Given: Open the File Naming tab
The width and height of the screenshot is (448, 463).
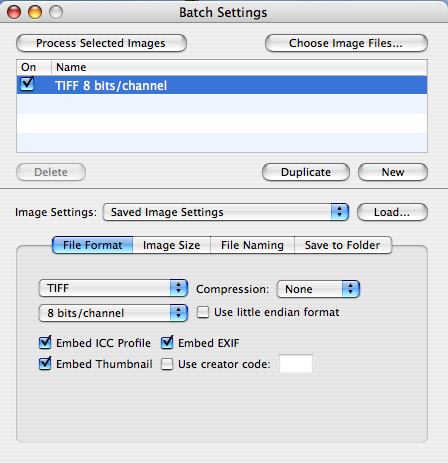Looking at the screenshot, I should 252,245.
